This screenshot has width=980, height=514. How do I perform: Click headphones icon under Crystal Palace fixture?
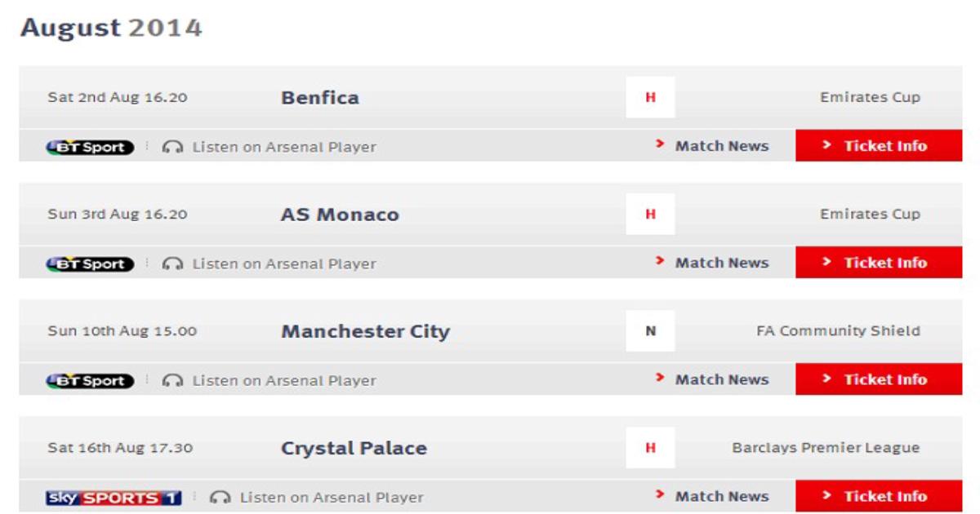point(220,498)
